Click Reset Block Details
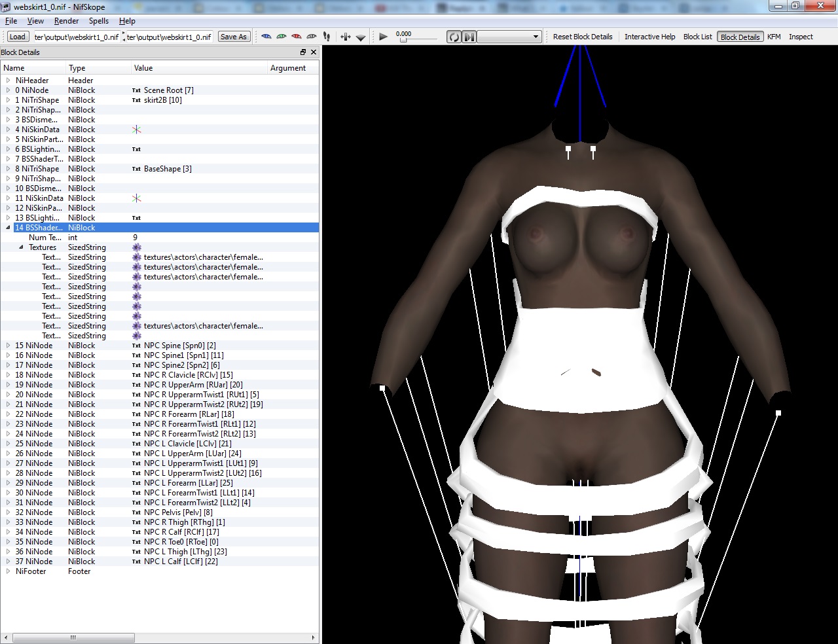Viewport: 838px width, 644px height. pos(583,37)
